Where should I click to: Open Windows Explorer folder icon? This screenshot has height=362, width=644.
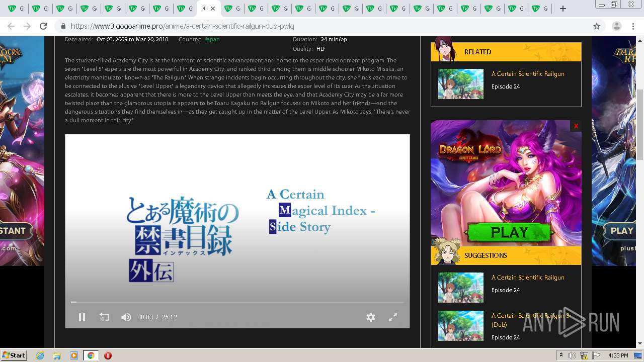(x=57, y=355)
